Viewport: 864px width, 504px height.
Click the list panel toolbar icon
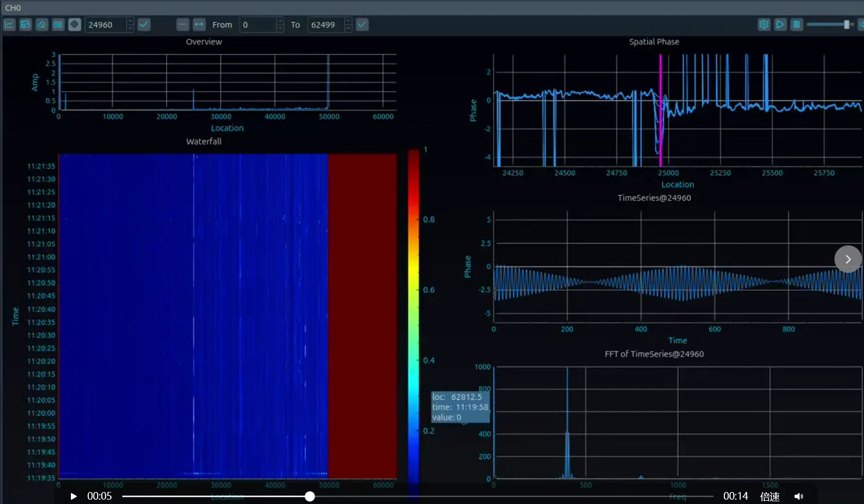pyautogui.click(x=58, y=25)
